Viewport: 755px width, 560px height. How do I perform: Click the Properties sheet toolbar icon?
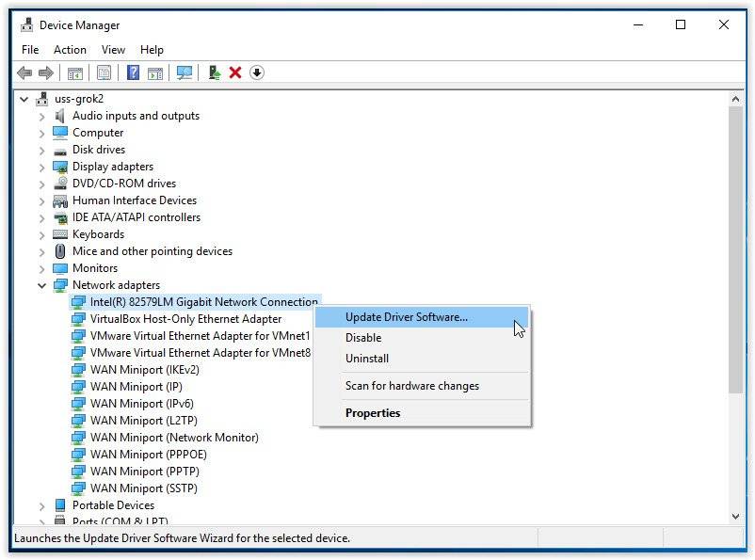(x=104, y=73)
